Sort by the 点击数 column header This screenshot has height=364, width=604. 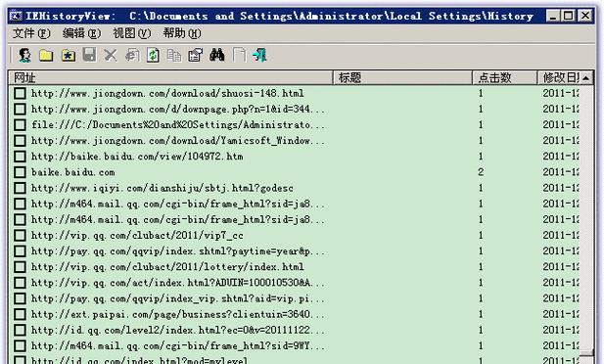point(504,78)
